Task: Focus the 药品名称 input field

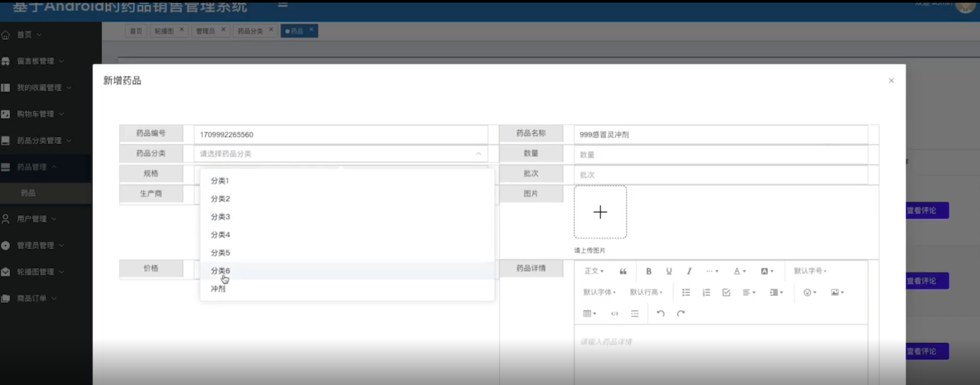Action: [x=721, y=134]
